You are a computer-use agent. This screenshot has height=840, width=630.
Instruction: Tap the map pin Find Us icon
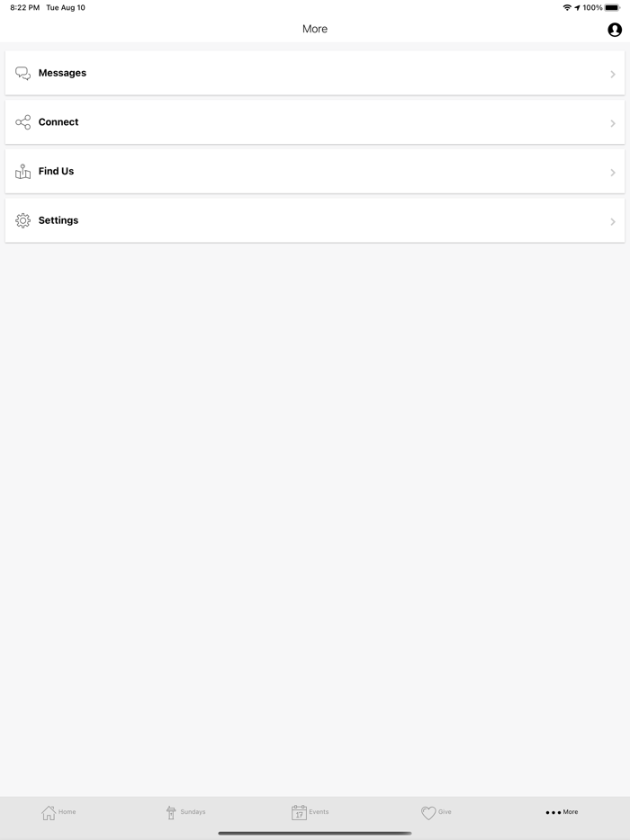pyautogui.click(x=23, y=171)
